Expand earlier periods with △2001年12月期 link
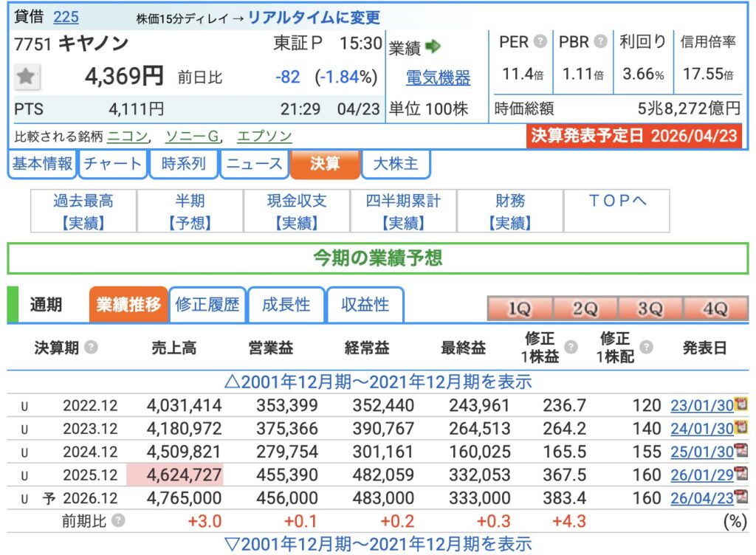This screenshot has width=756, height=555. pos(378,382)
